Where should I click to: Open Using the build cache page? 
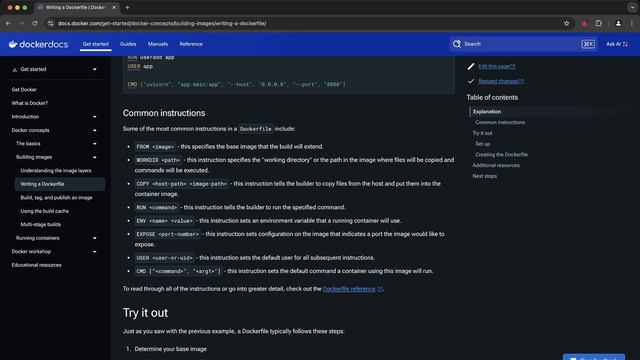tap(44, 211)
